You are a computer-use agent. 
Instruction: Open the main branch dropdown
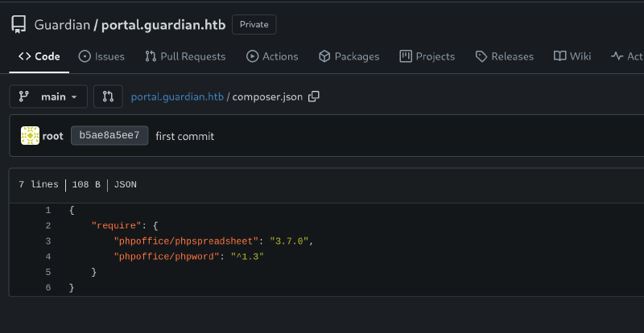pos(47,97)
